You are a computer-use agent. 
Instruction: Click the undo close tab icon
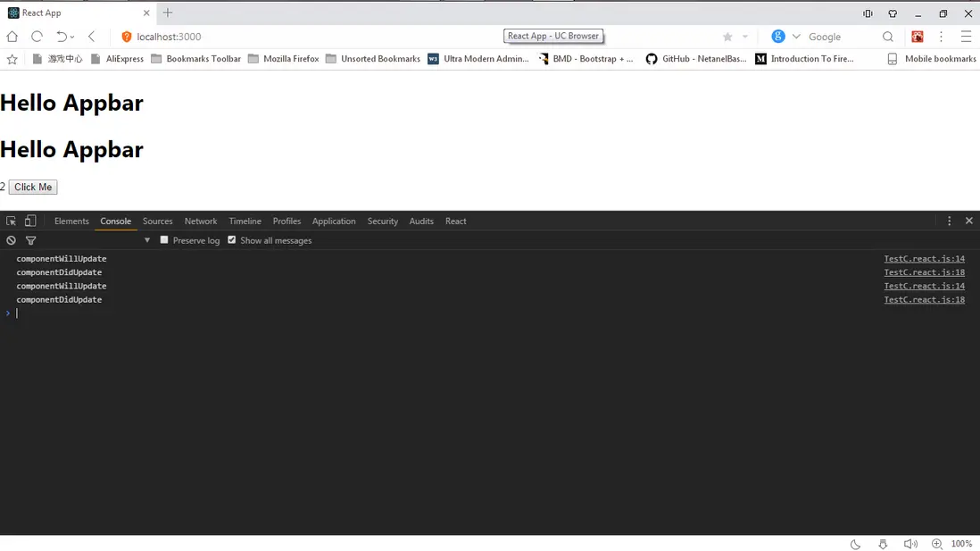[x=62, y=37]
